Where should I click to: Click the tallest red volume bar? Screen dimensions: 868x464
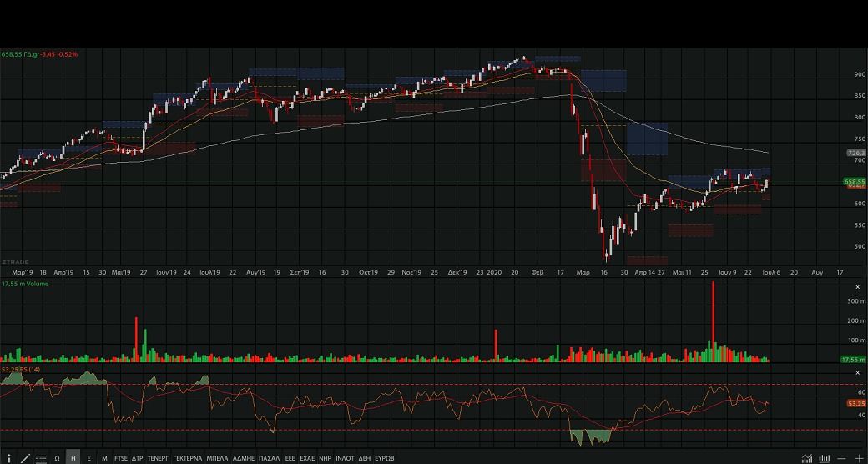713,321
